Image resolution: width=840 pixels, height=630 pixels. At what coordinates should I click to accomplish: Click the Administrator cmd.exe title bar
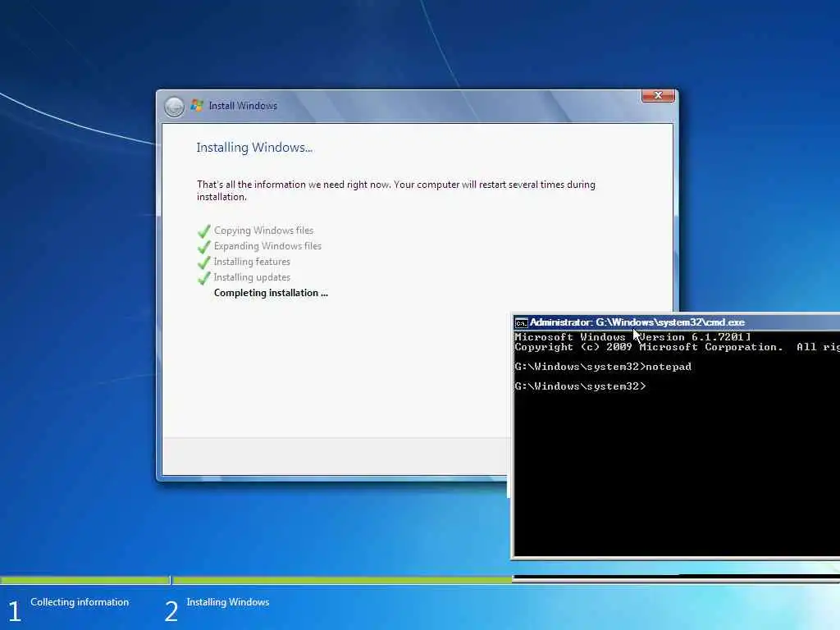click(x=676, y=322)
